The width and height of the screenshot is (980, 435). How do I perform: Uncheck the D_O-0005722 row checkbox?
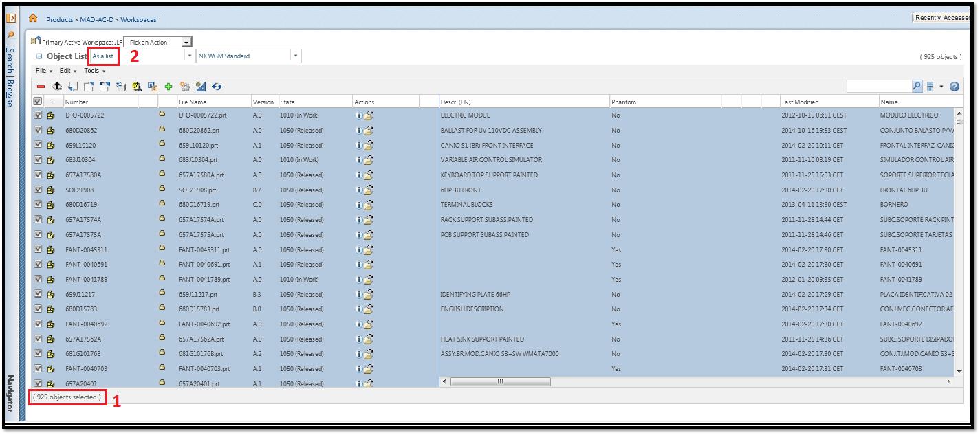tap(38, 115)
